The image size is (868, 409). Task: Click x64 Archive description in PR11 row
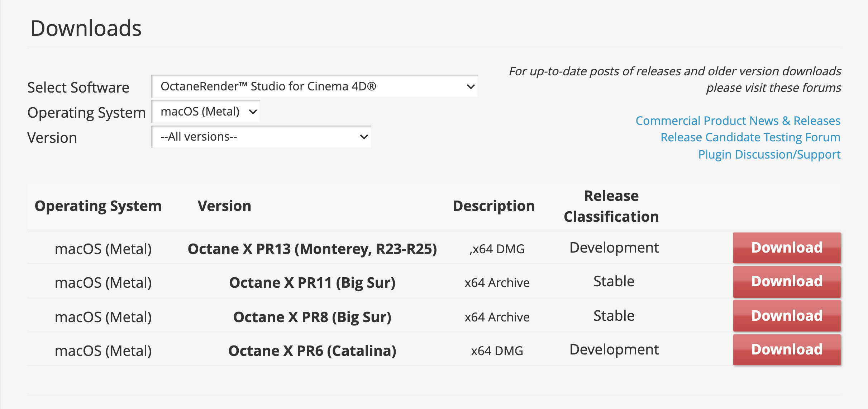497,283
